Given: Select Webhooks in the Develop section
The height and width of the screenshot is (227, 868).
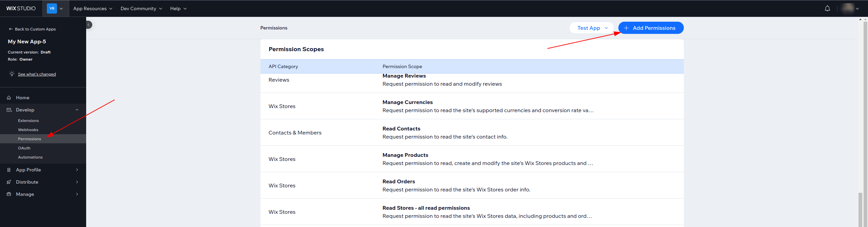Looking at the screenshot, I should (28, 130).
